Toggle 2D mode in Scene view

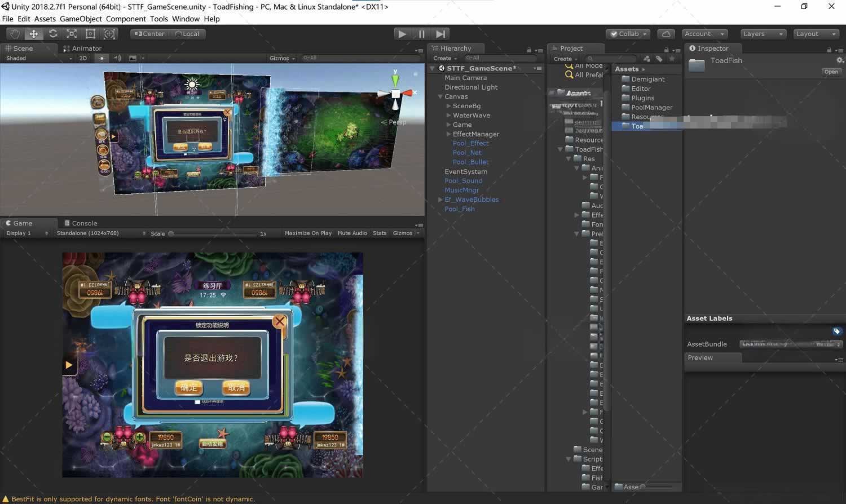[x=83, y=58]
